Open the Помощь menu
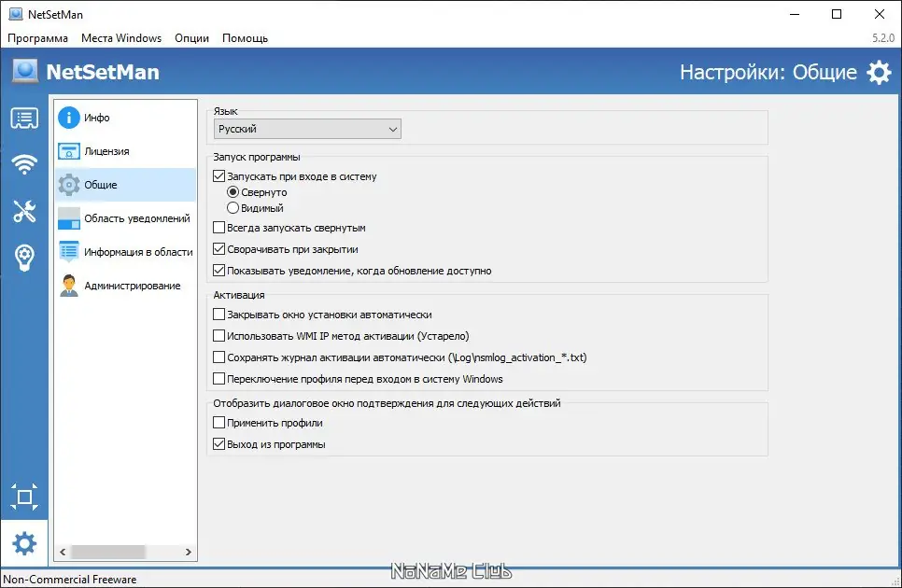The width and height of the screenshot is (902, 588). (x=245, y=38)
